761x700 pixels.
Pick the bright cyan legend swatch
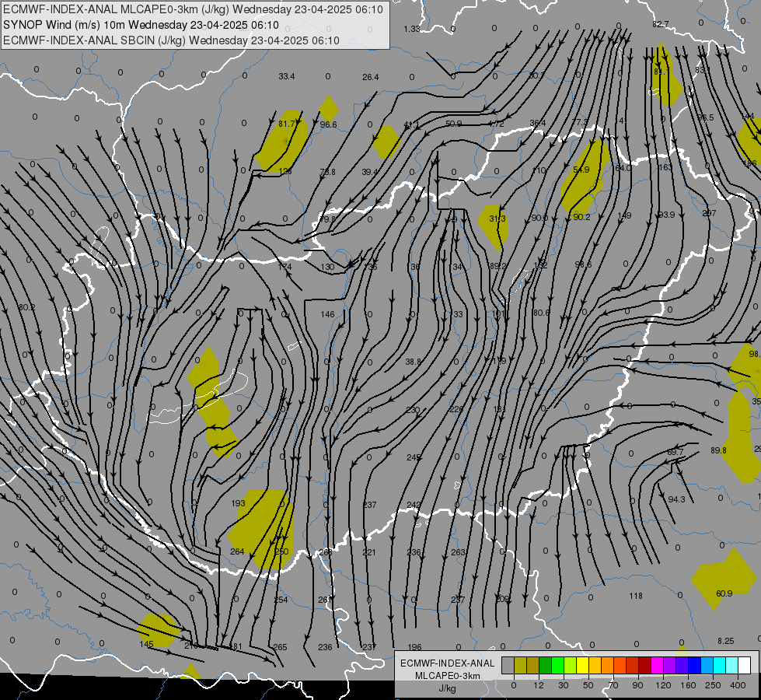719,665
